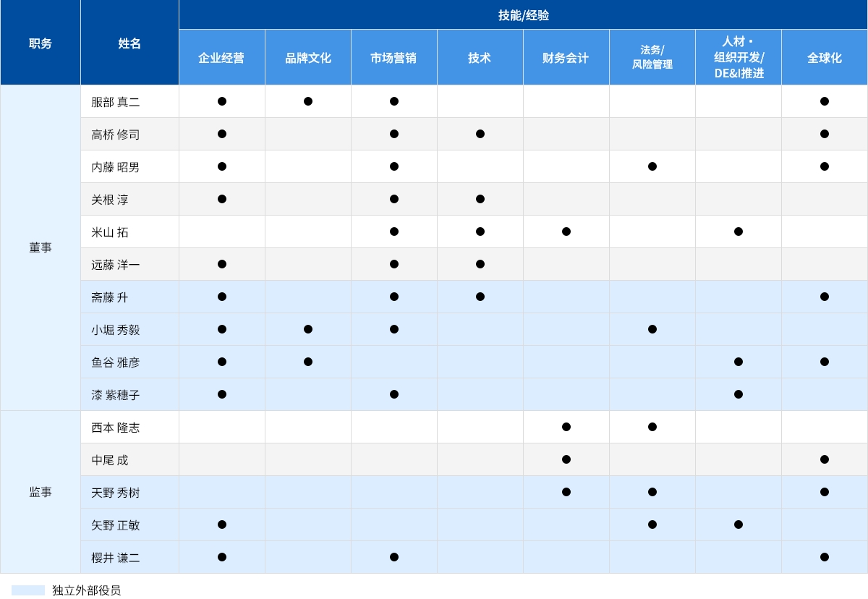Select the 人材・组织开发/DE&I推进 header
Screen dimensions: 868x599
coord(739,58)
